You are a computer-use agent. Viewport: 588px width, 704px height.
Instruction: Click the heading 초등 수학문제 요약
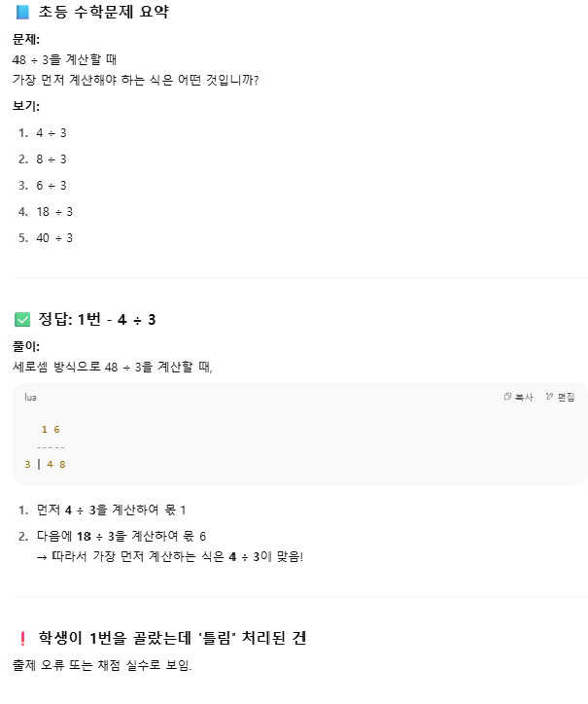coord(104,12)
